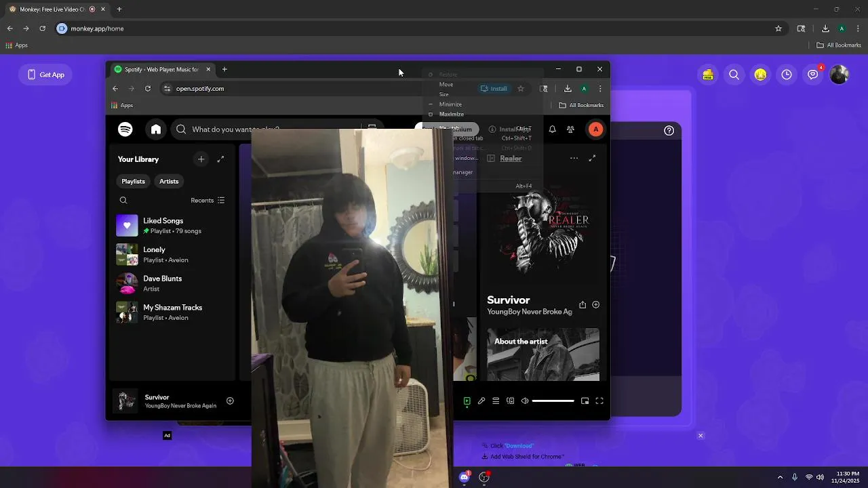The height and width of the screenshot is (488, 868).
Task: Choose Maximize in window context menu
Action: pyautogui.click(x=483, y=114)
